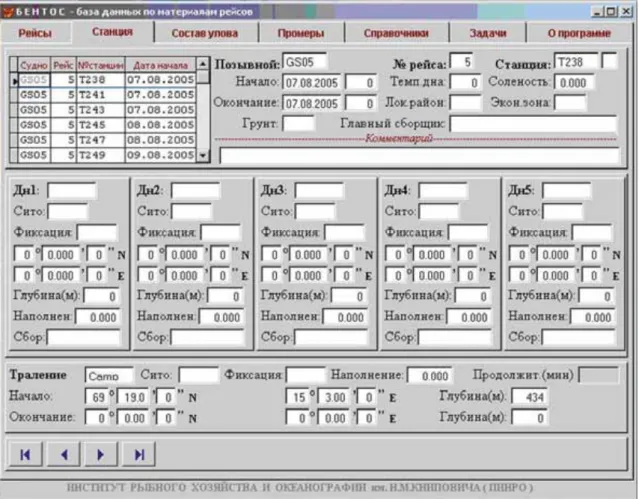Click the scroll up arrow of station table

(203, 64)
